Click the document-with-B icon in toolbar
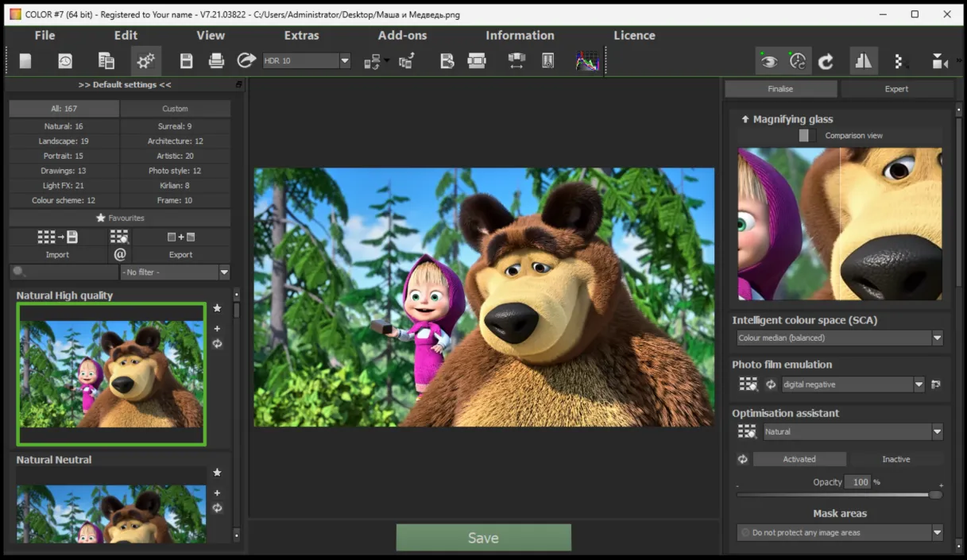Image resolution: width=967 pixels, height=560 pixels. 447,61
